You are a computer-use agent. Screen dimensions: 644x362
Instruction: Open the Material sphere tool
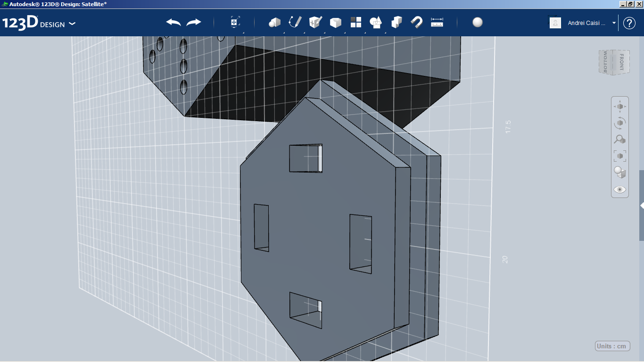(x=478, y=22)
